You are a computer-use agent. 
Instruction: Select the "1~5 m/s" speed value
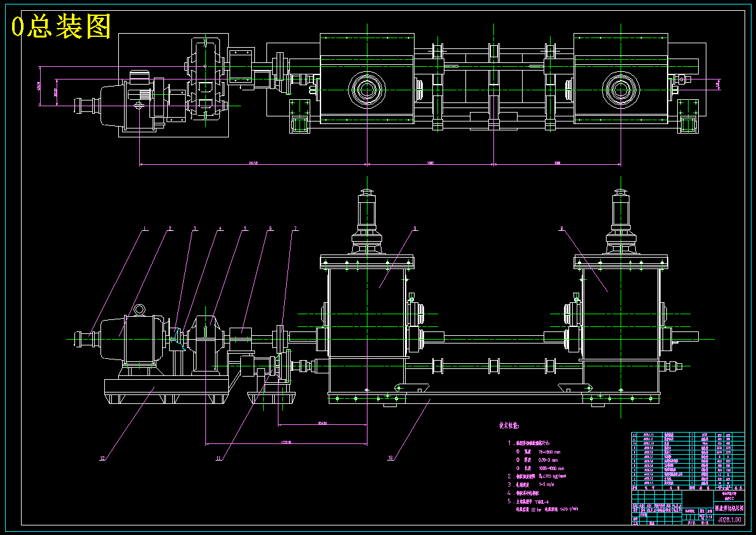tap(547, 484)
